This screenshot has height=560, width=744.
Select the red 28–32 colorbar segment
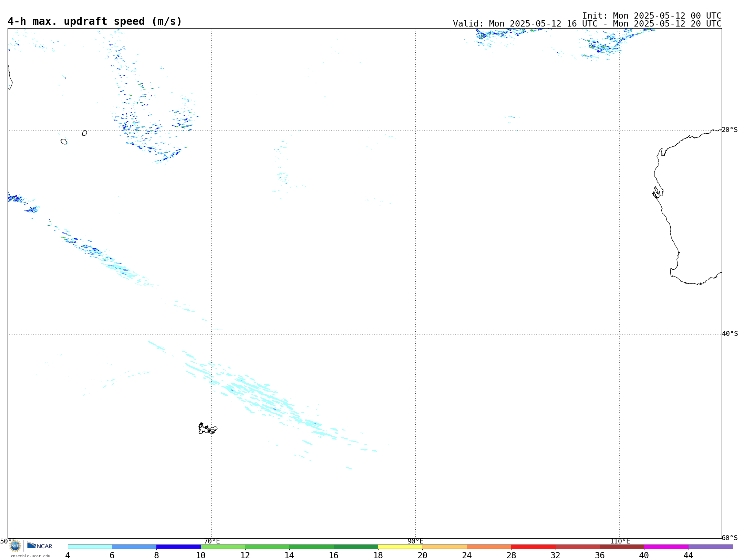(533, 547)
